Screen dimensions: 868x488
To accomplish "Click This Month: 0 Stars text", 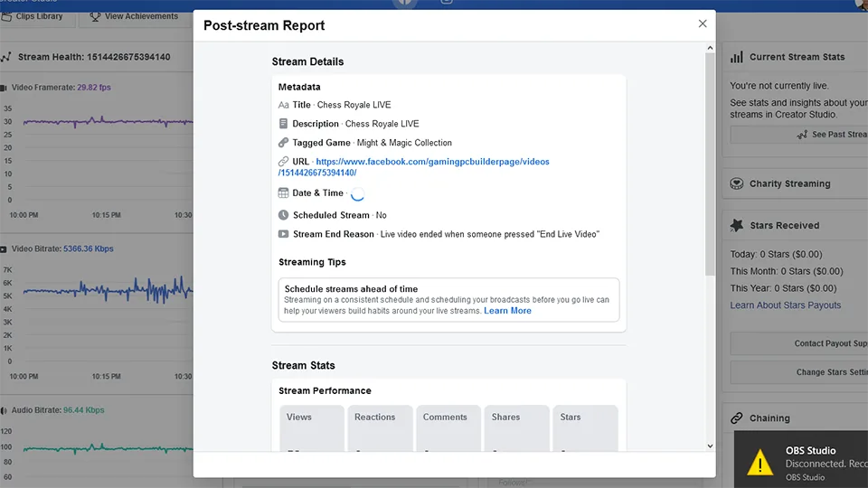I will 786,272.
